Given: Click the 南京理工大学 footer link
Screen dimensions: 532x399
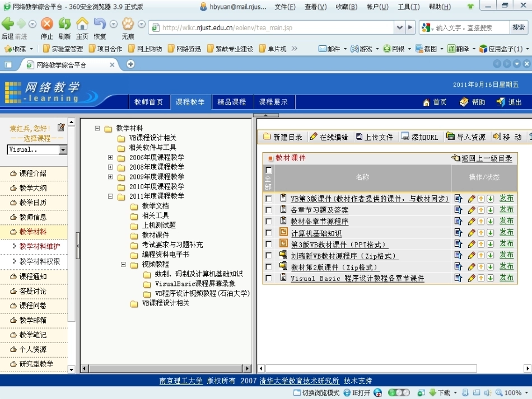Looking at the screenshot, I should 181,381.
